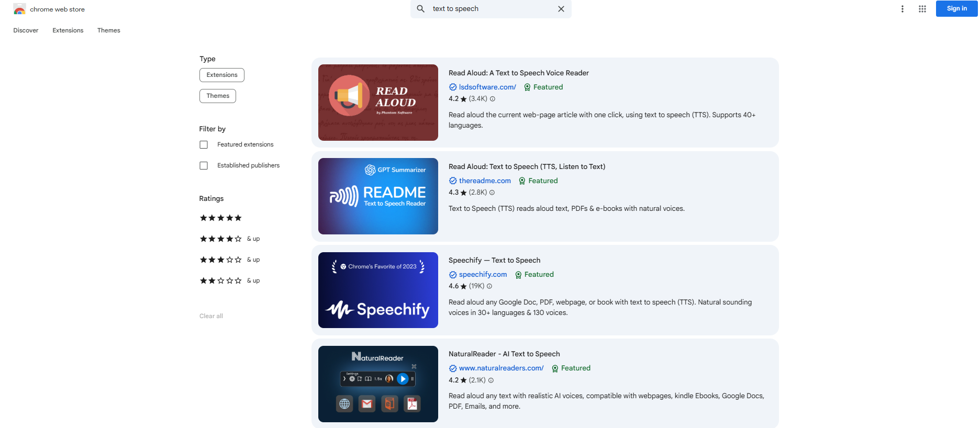Click the Speechify description about 130 voices
The width and height of the screenshot is (980, 428).
(600, 307)
